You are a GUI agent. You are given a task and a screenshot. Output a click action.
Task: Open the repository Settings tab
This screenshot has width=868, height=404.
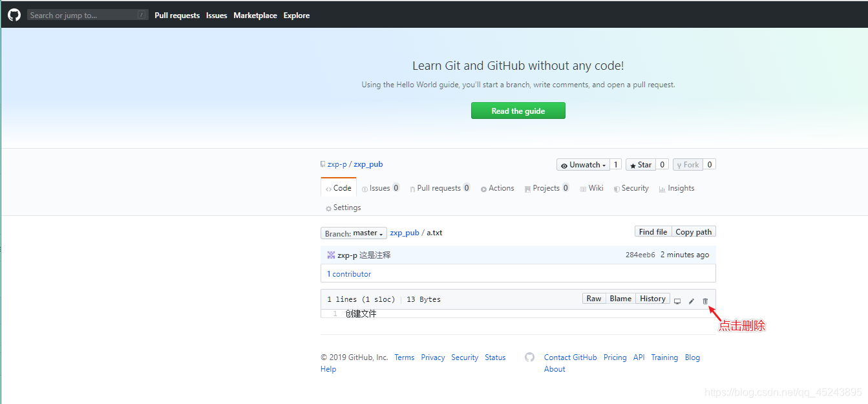point(343,207)
